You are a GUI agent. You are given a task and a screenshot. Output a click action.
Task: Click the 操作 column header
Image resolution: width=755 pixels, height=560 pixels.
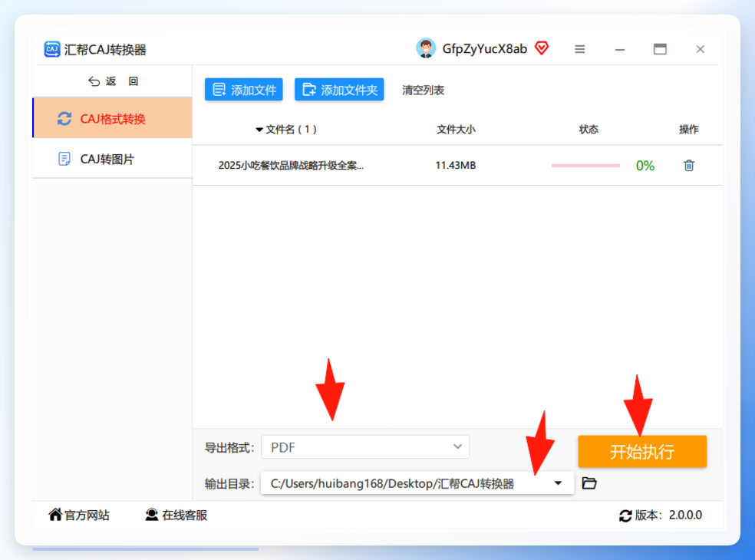tap(688, 129)
